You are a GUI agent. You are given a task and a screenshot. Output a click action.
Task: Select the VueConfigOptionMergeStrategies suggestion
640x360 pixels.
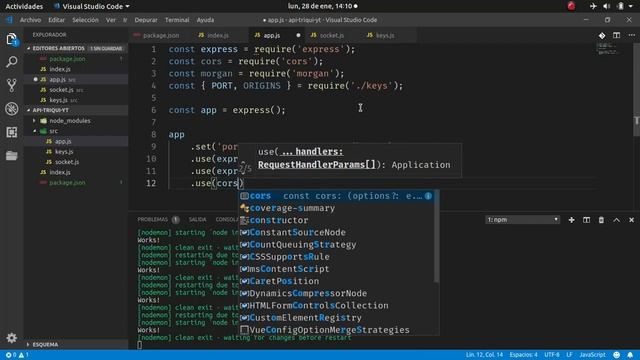[336, 330]
